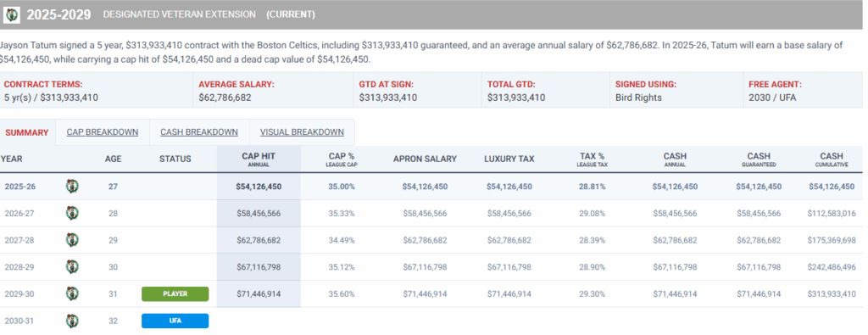Open the Visual Breakdown tab

point(302,132)
